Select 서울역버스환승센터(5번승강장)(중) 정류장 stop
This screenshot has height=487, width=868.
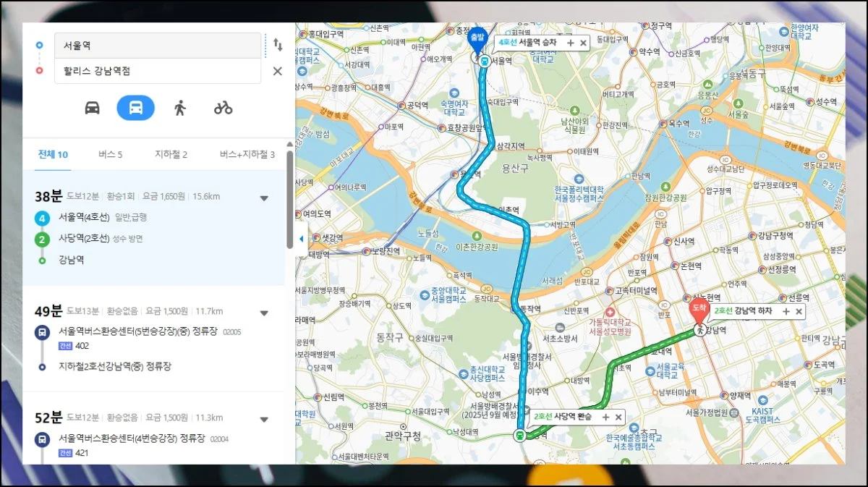pyautogui.click(x=138, y=332)
